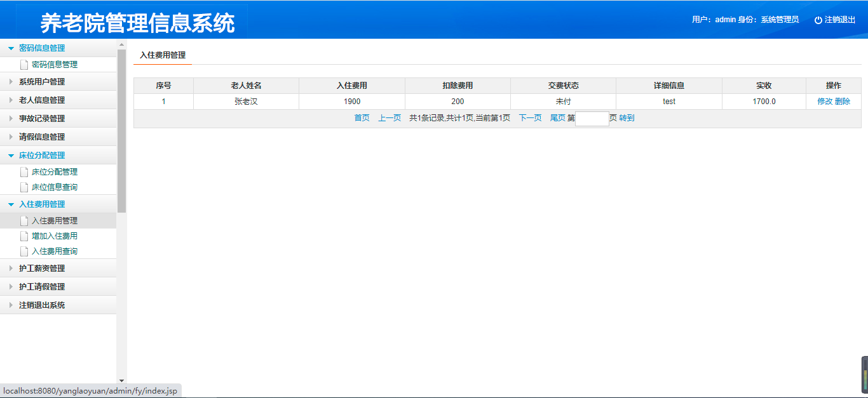868x398 pixels.
Task: Click the 1900 fee cell
Action: tap(352, 102)
